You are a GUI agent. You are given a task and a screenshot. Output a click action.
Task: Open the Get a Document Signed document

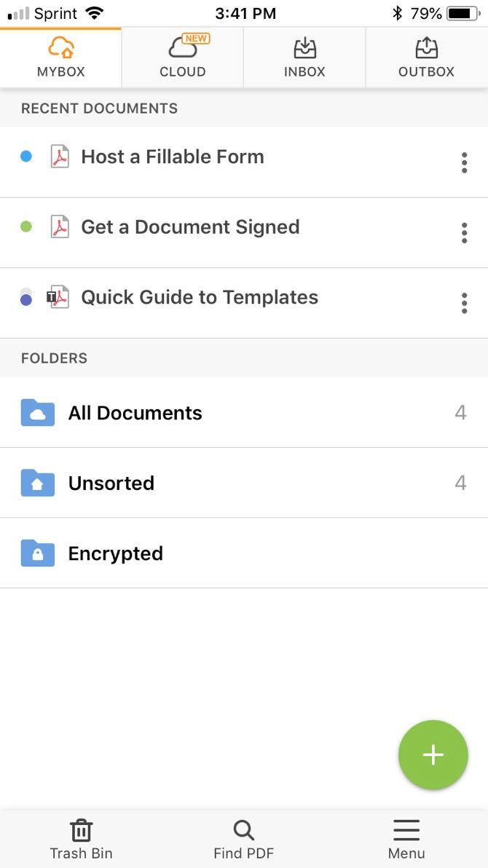(190, 227)
